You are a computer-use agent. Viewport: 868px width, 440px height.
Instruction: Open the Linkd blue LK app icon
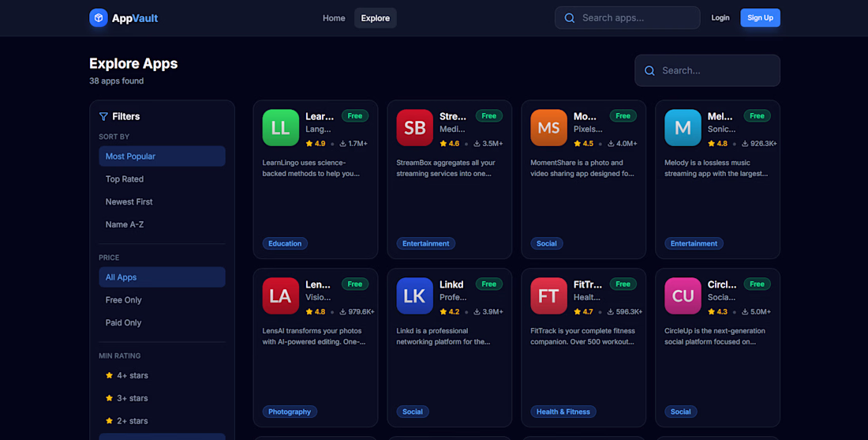click(x=414, y=296)
